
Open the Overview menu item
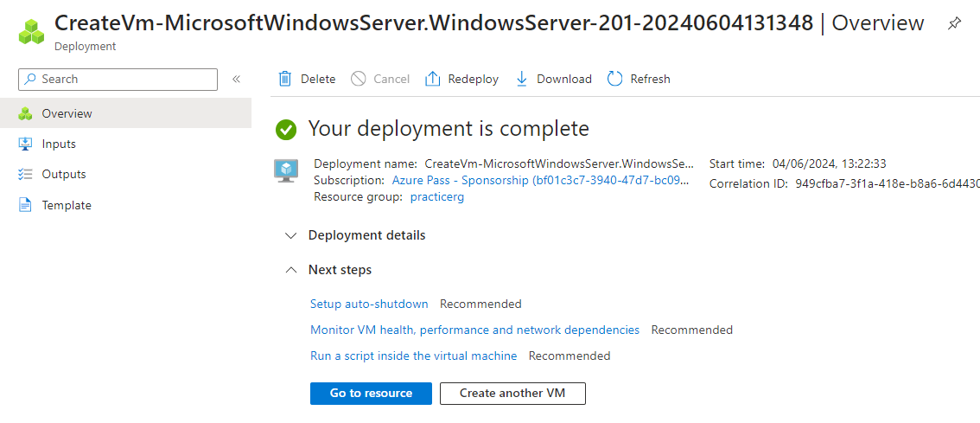pyautogui.click(x=67, y=113)
